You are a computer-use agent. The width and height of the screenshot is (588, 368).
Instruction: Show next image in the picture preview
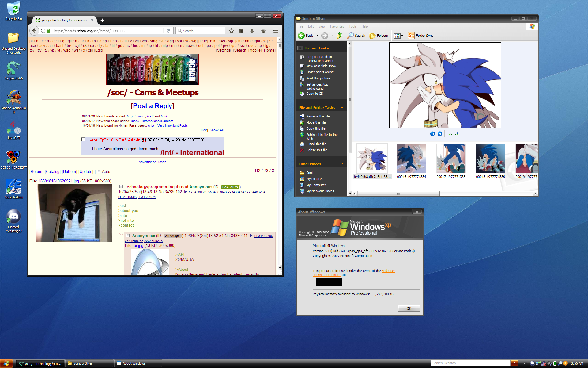point(440,134)
